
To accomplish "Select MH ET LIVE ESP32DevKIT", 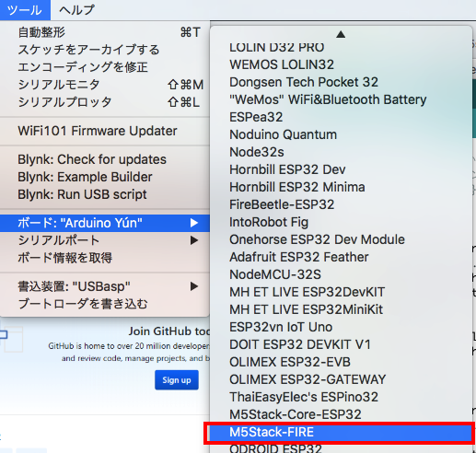I will coord(341,292).
